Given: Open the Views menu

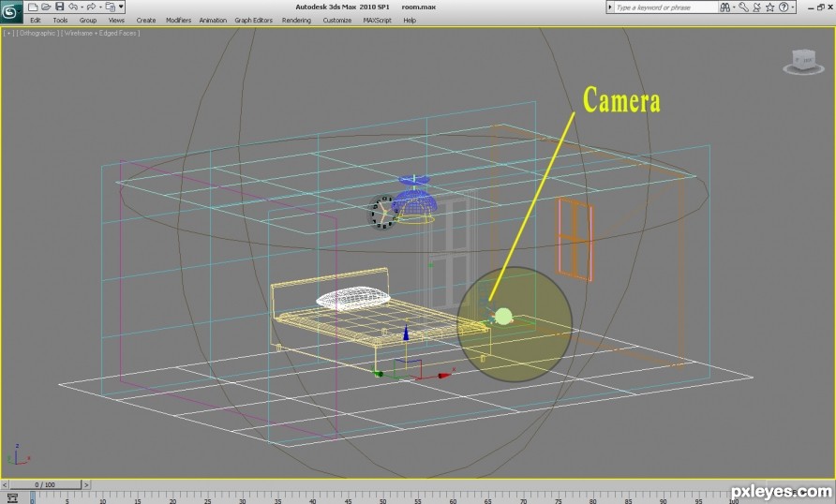Looking at the screenshot, I should (x=116, y=21).
